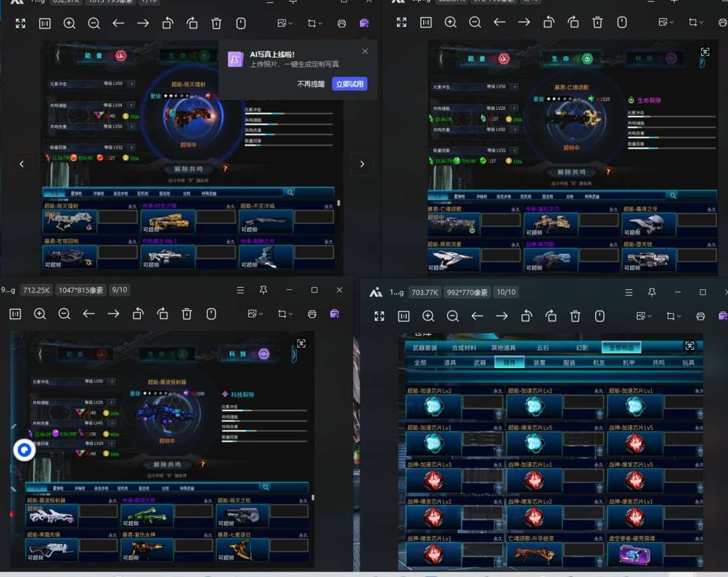Enter fullscreen in the 10/10 viewer toolbar

[379, 316]
